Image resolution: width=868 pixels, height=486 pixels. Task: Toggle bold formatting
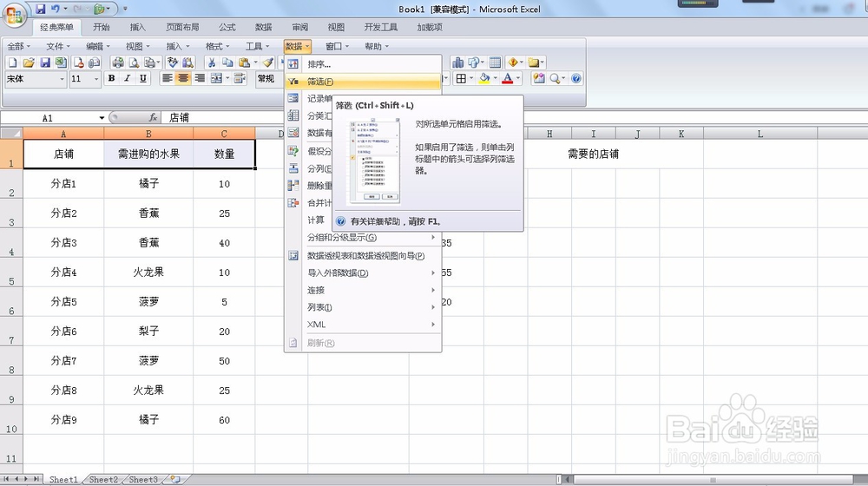click(111, 79)
